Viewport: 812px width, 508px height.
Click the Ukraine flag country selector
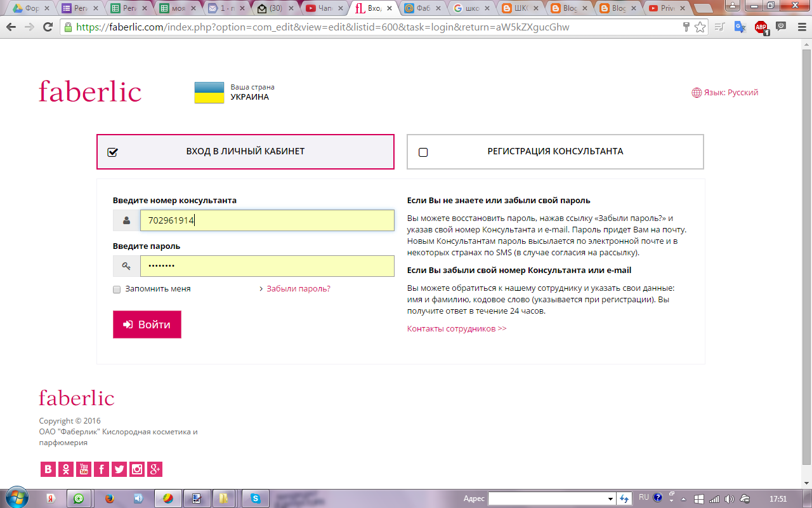[x=209, y=92]
